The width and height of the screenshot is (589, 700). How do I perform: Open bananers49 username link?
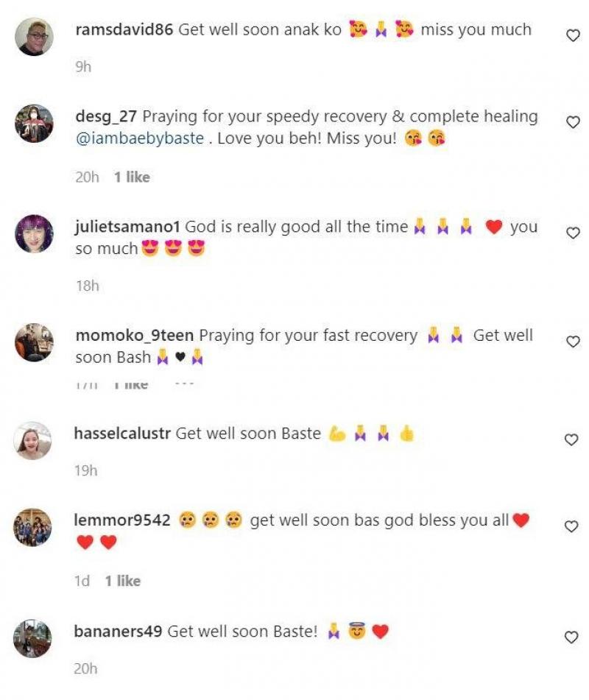(118, 632)
